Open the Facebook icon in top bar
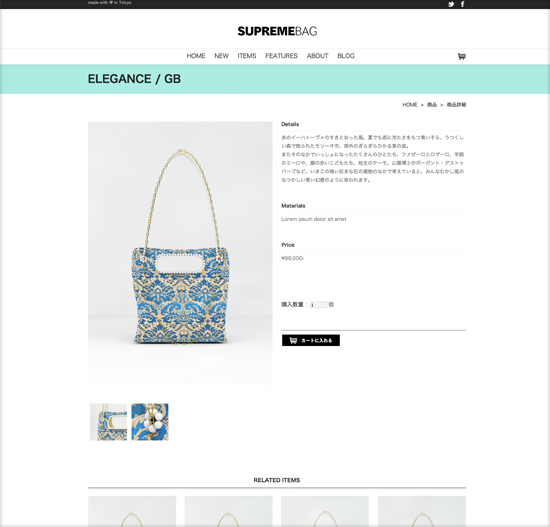550x527 pixels. 463,4
